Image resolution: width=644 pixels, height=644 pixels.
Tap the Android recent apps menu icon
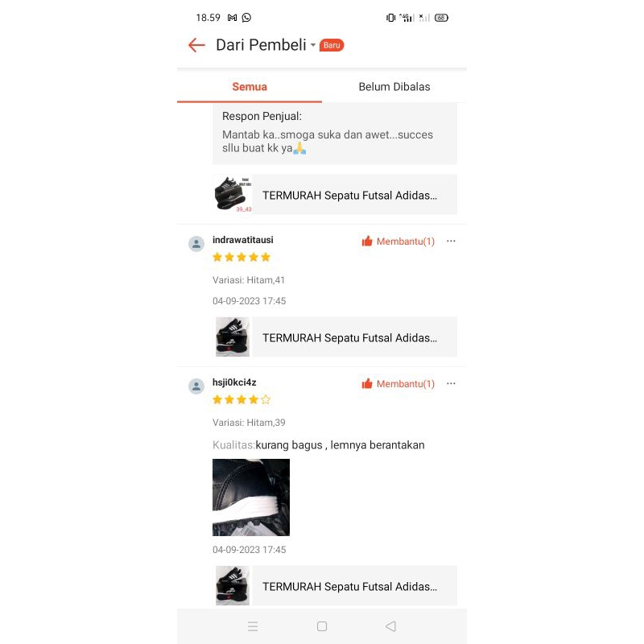[x=253, y=626]
